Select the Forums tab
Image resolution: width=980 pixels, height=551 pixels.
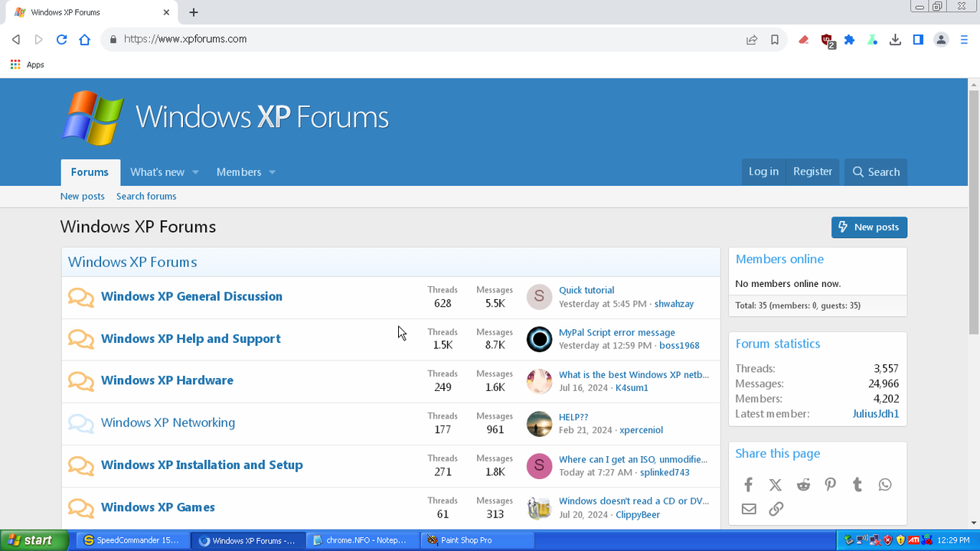(x=90, y=172)
